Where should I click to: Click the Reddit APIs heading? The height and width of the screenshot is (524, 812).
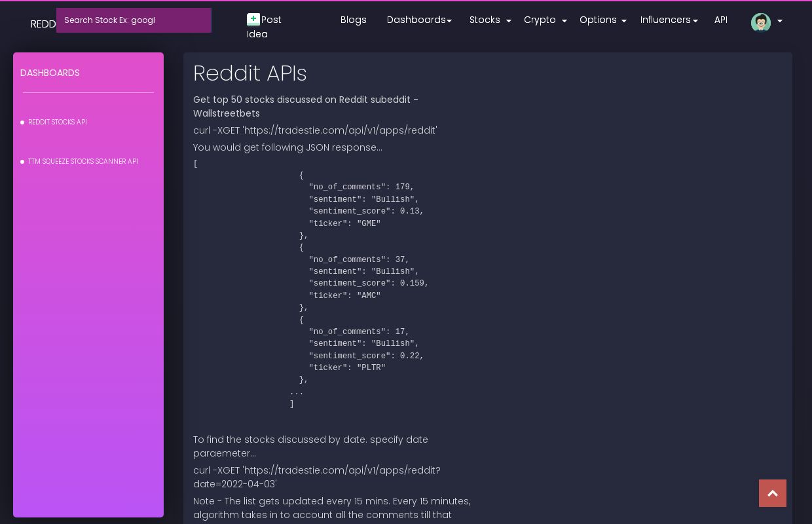pyautogui.click(x=250, y=73)
